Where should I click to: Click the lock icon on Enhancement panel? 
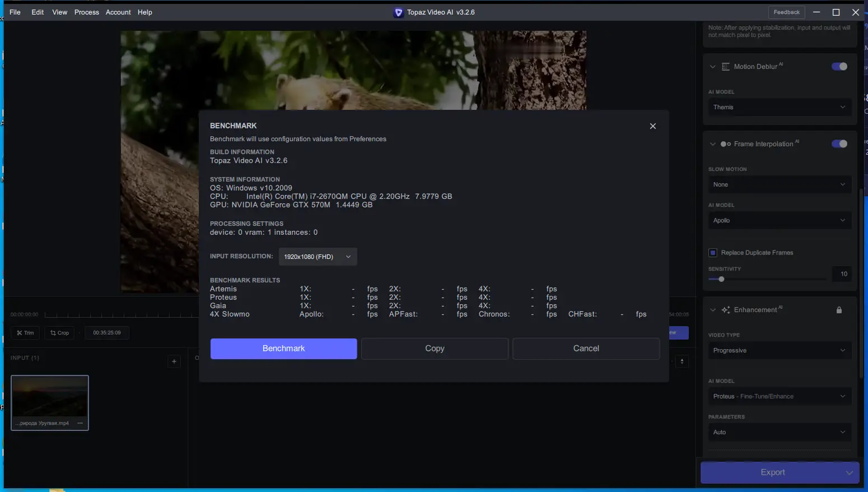(x=839, y=309)
